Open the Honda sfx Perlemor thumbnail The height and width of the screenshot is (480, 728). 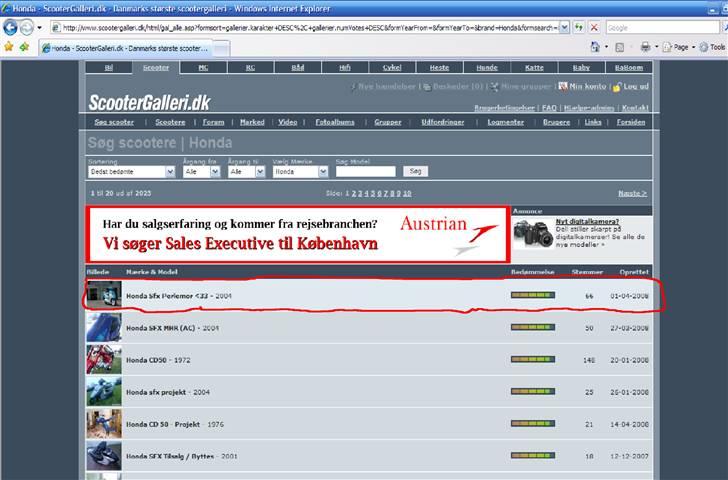pos(103,297)
